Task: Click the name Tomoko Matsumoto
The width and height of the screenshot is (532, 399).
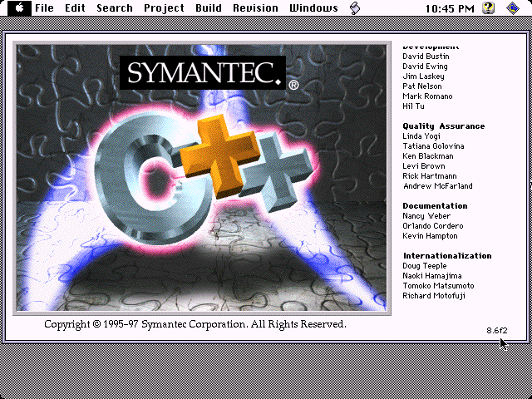Action: click(438, 286)
